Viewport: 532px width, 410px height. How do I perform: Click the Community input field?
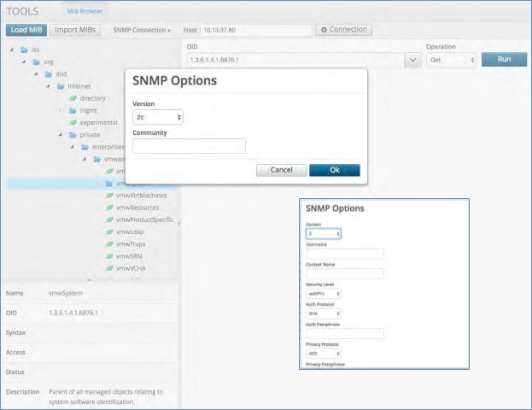189,146
